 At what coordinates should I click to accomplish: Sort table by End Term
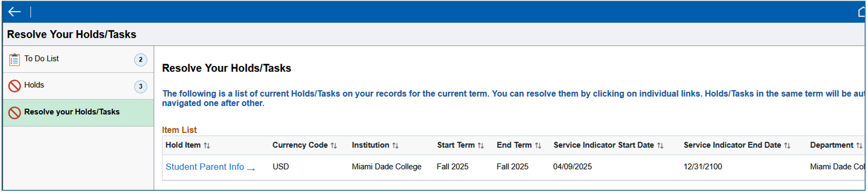pos(538,145)
